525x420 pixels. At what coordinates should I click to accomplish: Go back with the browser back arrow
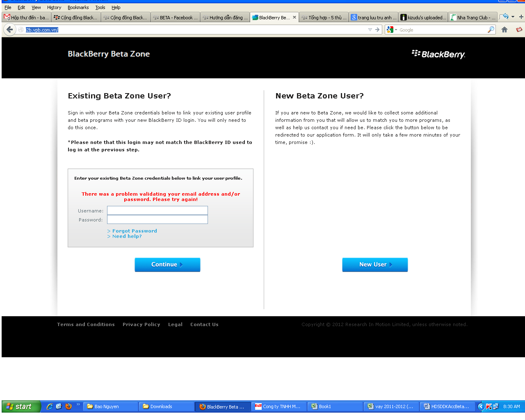10,30
